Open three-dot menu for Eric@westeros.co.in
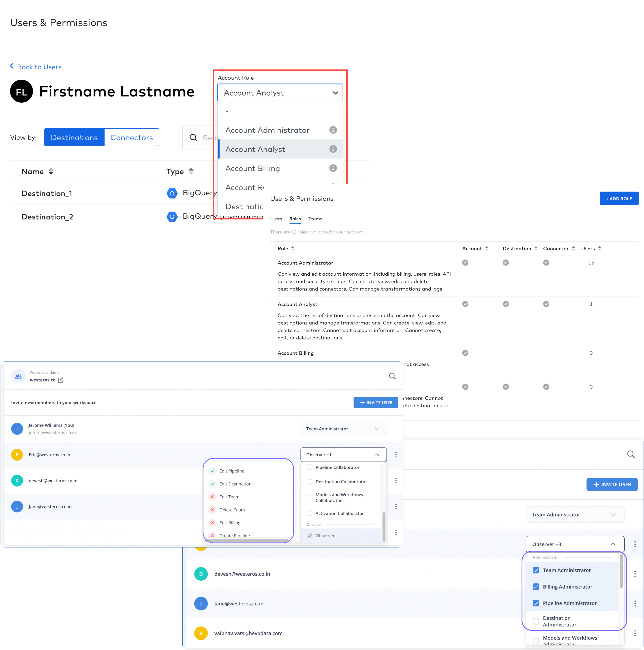Viewport: 644px width, 650px height. tap(396, 455)
